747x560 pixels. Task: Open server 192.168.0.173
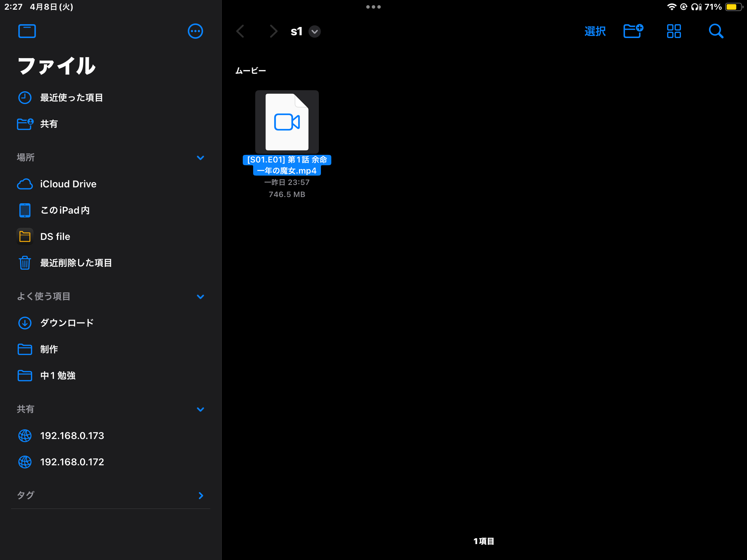tap(72, 436)
